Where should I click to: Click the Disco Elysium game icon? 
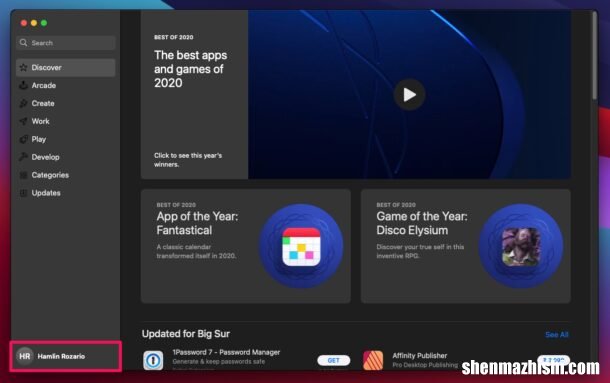(x=521, y=247)
